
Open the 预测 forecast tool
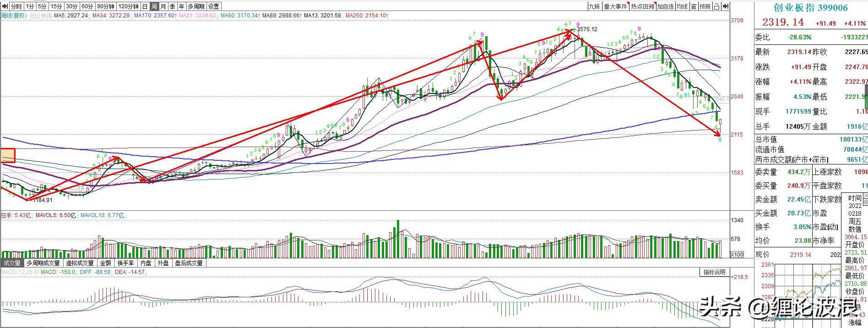pos(705,6)
